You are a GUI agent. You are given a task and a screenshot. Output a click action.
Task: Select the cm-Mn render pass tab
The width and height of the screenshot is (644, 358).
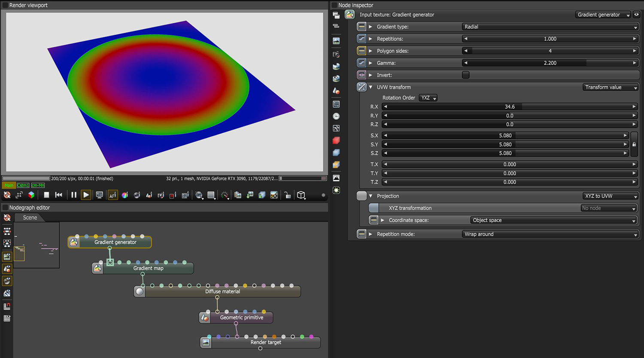click(38, 185)
